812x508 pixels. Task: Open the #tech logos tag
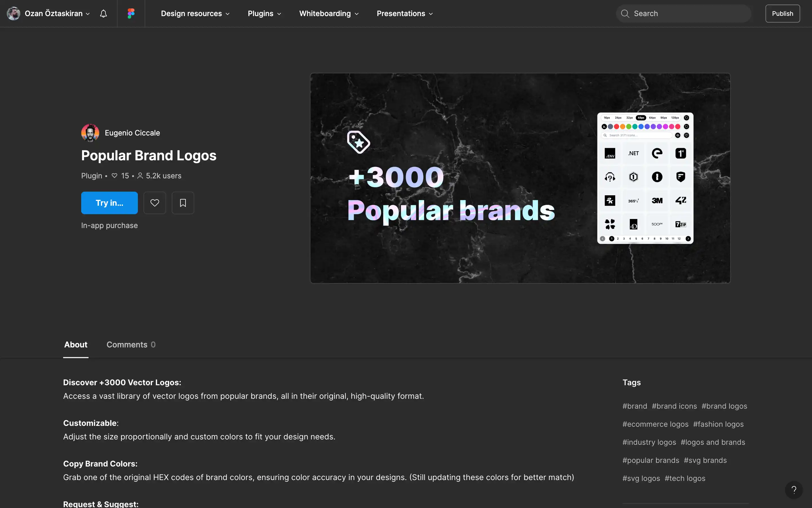685,478
